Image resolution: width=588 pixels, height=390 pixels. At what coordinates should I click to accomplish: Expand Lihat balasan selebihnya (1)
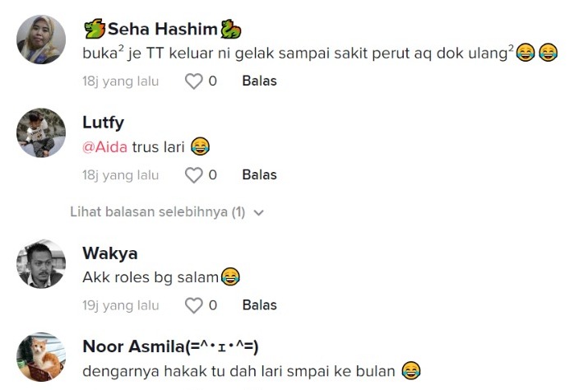(157, 212)
